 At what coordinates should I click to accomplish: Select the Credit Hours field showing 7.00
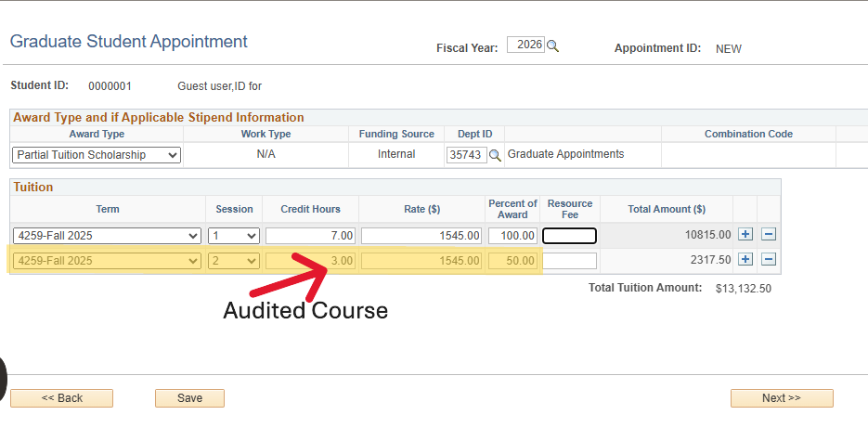coord(310,236)
